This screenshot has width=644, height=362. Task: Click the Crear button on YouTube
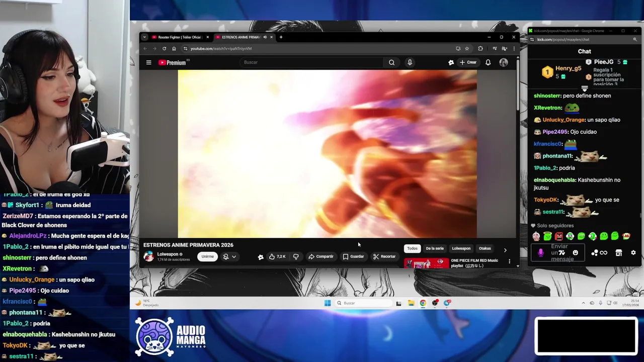tap(468, 62)
